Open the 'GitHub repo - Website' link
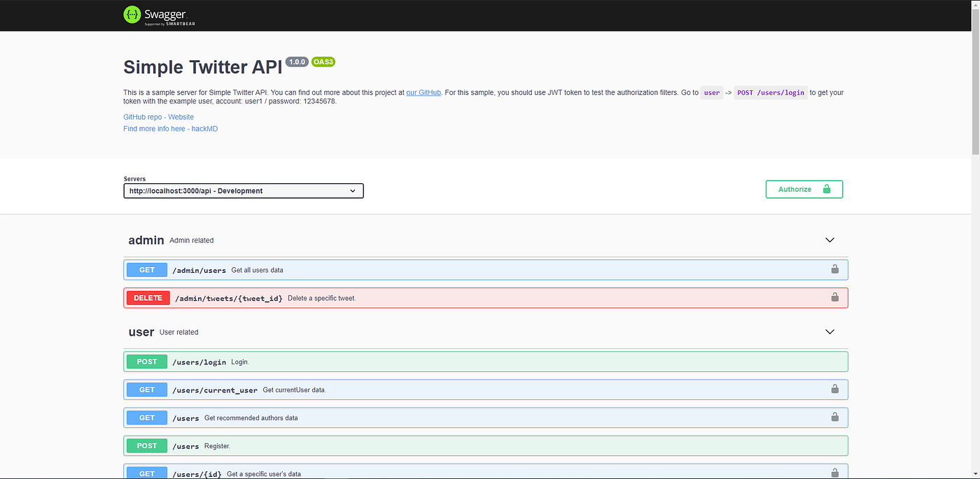This screenshot has height=479, width=980. coord(158,117)
